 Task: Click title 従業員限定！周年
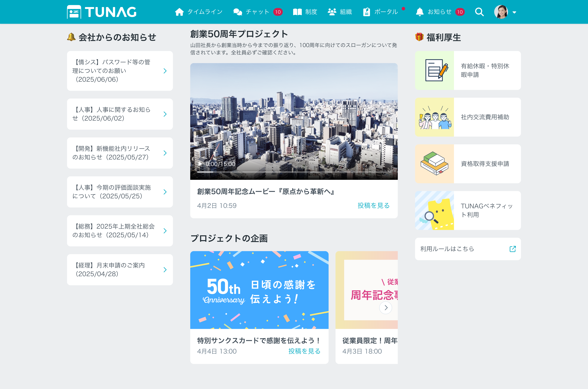[370, 341]
